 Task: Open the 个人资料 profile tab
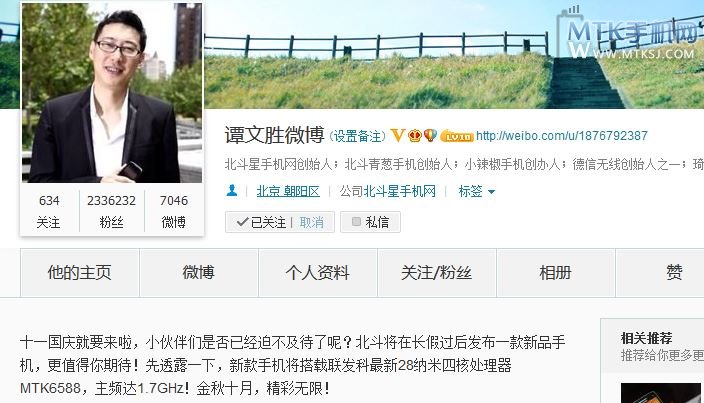point(318,272)
